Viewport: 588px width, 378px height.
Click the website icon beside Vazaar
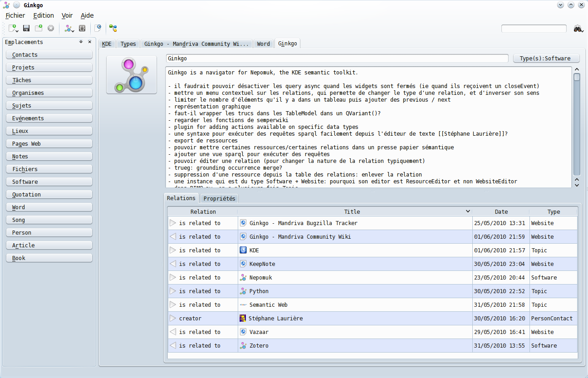click(243, 332)
